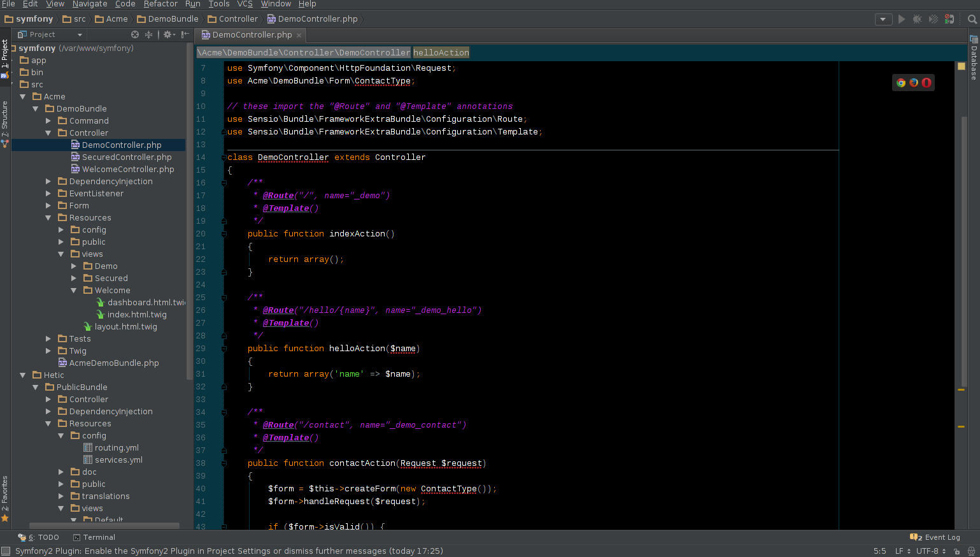Toggle file read-only lock icon

point(956,551)
